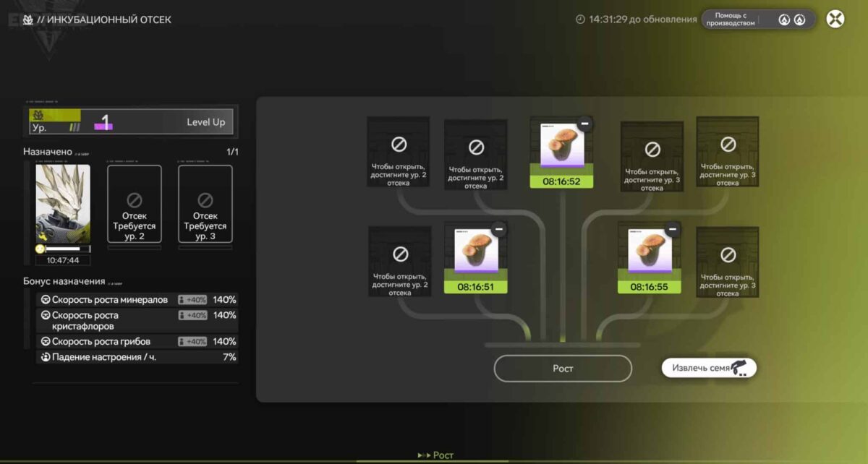Remove the mushroom with timer 08:16:55
The width and height of the screenshot is (868, 464).
(x=673, y=230)
